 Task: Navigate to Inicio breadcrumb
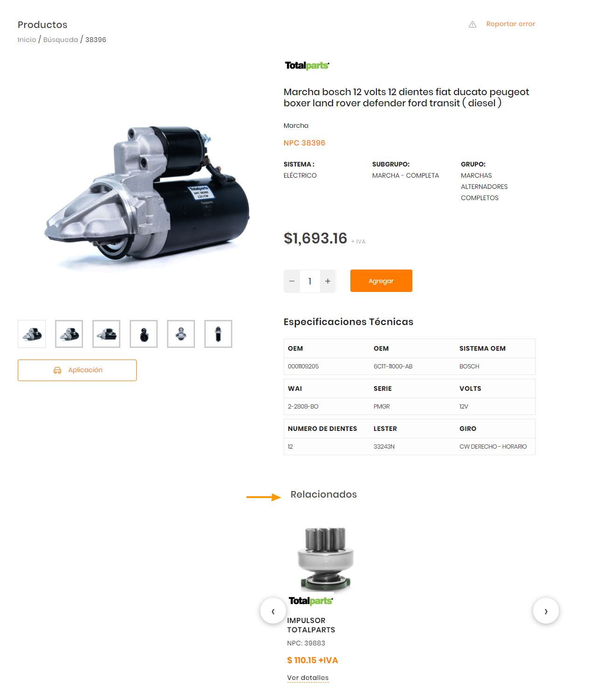27,40
